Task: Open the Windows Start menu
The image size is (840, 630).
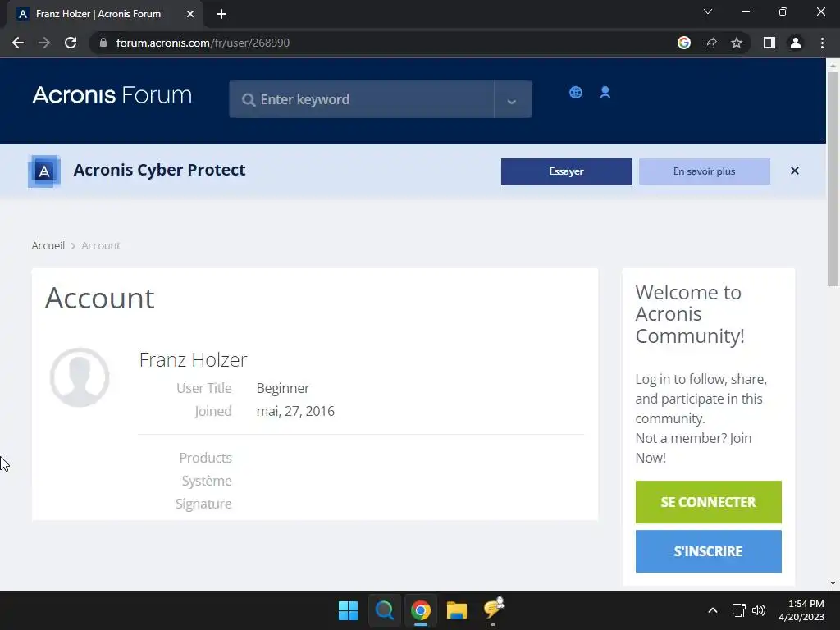Action: coord(348,610)
